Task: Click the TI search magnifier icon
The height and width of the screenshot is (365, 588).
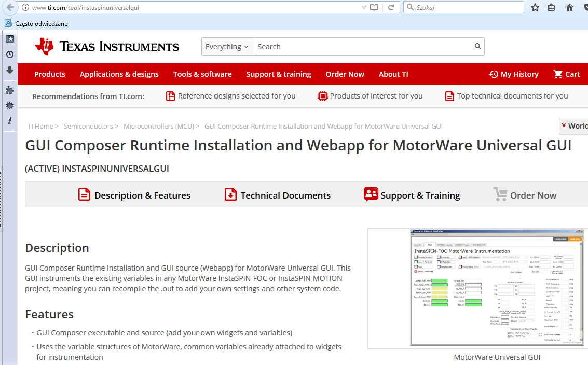Action: coord(478,46)
